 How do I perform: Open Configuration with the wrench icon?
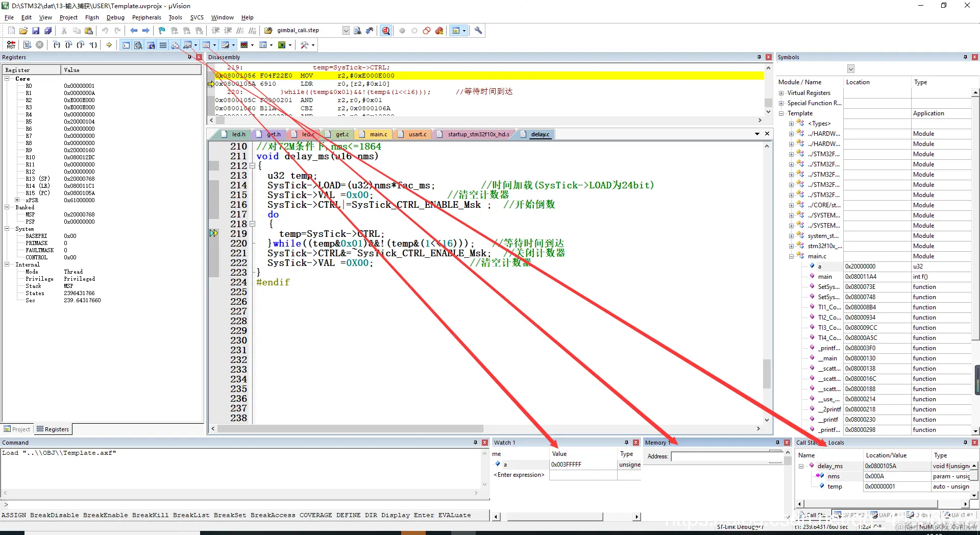(478, 31)
